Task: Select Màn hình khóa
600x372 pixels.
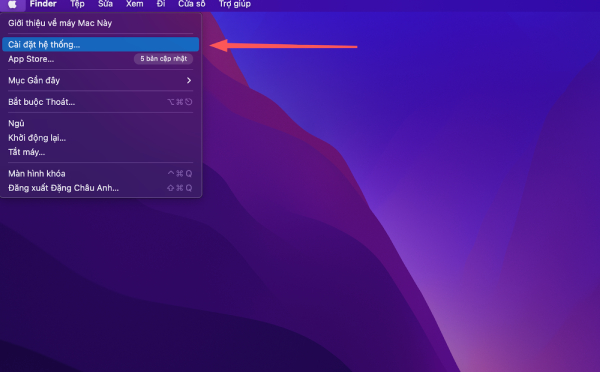Action: coord(100,173)
